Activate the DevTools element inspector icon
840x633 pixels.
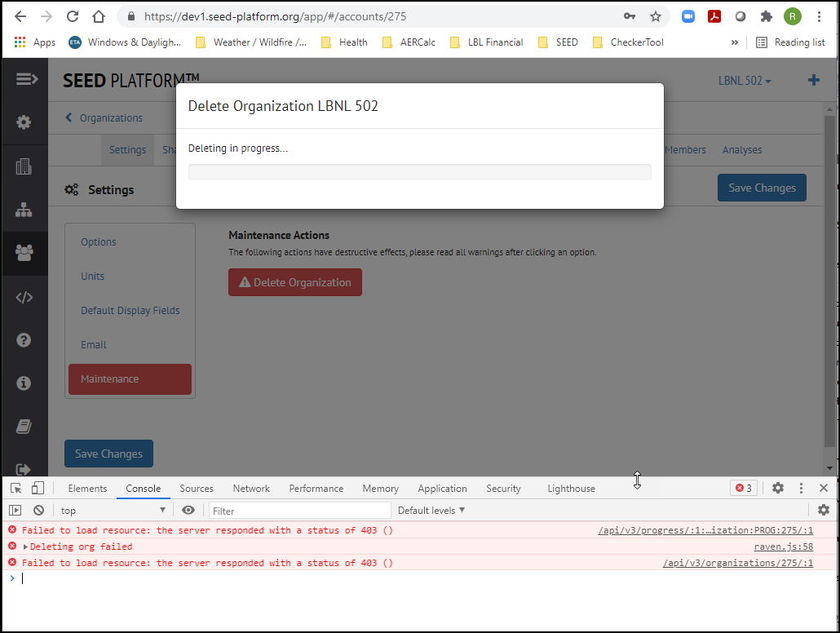tap(14, 487)
